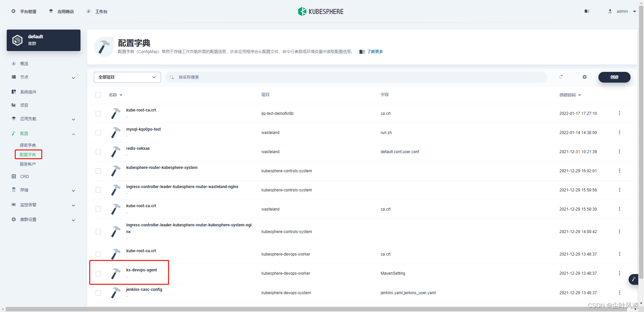Viewport: 644px width, 312px height.
Task: Open jenkins-casc-config configmap
Action: 144,289
